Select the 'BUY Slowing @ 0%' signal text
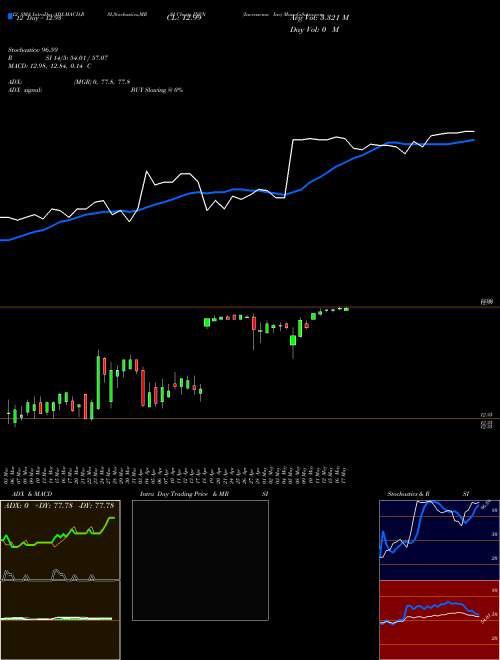 click(157, 90)
